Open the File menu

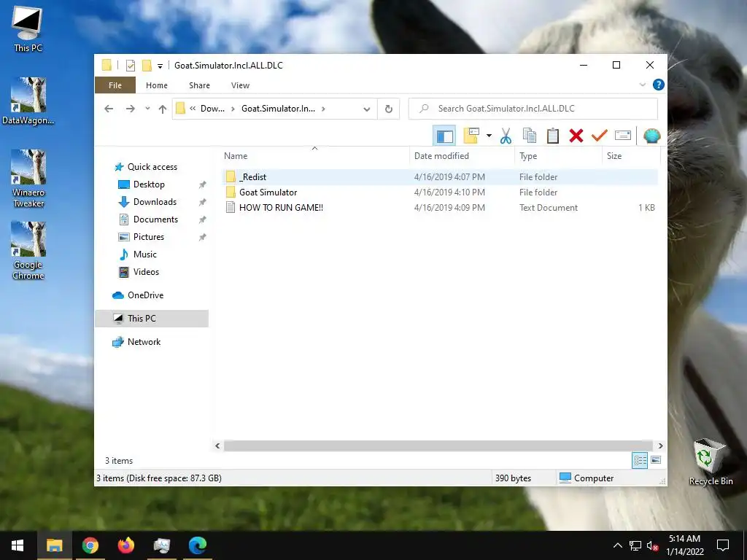click(x=115, y=85)
